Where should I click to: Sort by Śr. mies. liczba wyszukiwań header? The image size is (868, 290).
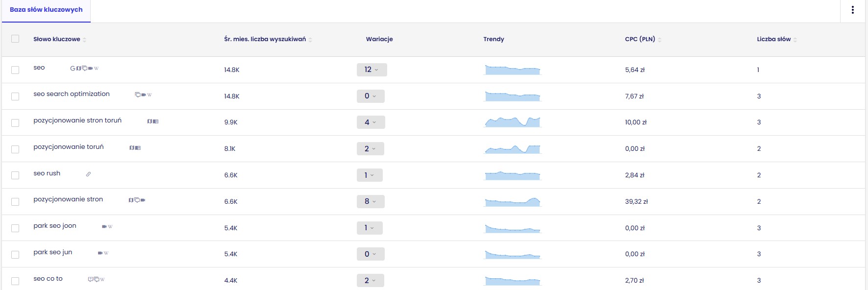[x=265, y=39]
